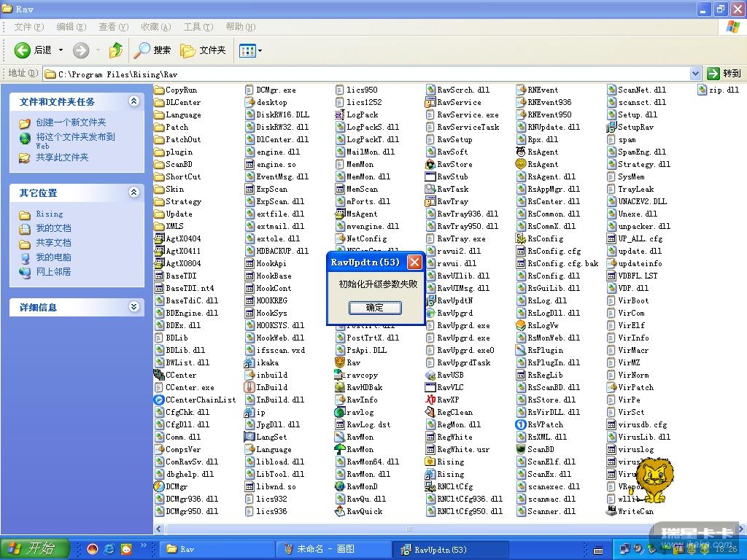
Task: Click the Up one level folder icon
Action: [x=115, y=50]
